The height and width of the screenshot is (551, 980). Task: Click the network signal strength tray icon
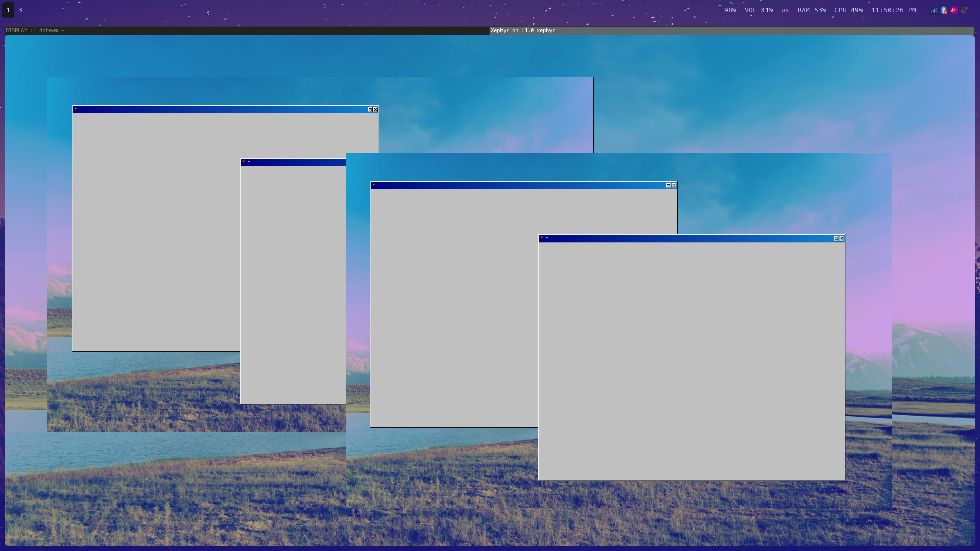pos(933,10)
